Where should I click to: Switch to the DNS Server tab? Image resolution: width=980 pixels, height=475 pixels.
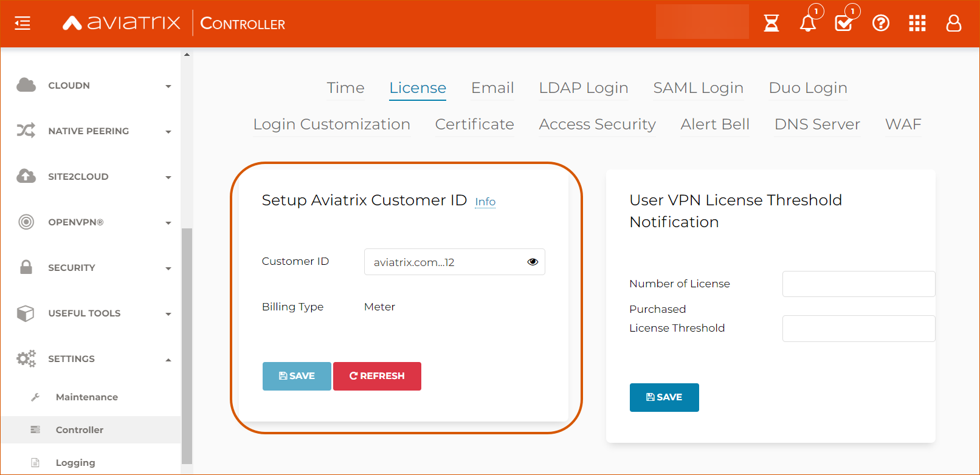tap(817, 125)
